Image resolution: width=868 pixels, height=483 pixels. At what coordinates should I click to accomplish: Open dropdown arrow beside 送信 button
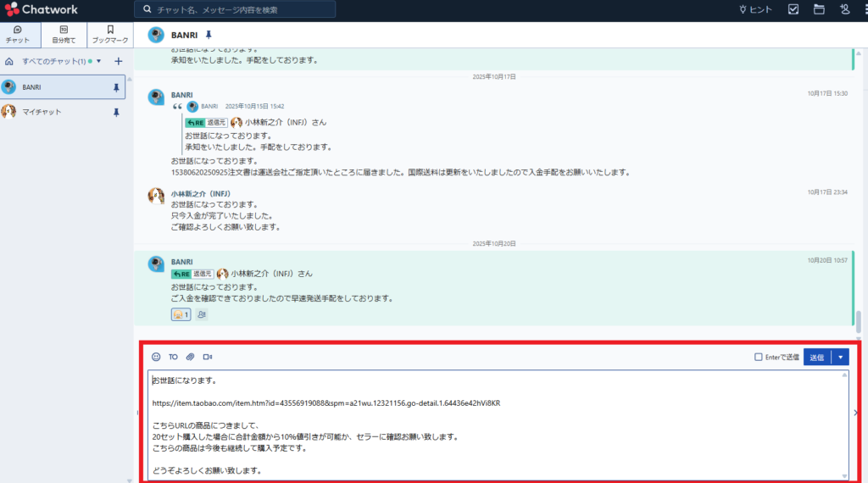[x=840, y=357]
